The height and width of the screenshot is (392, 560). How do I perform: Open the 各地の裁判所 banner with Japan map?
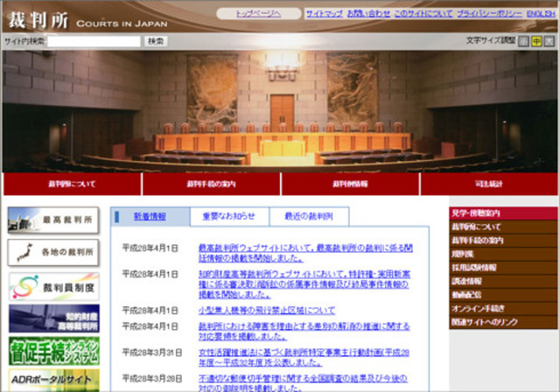(x=53, y=252)
